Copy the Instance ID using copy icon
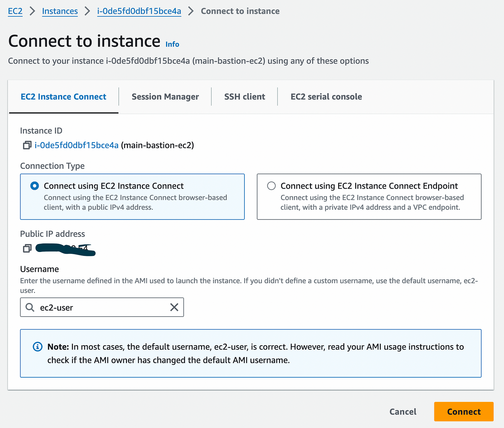 point(27,145)
